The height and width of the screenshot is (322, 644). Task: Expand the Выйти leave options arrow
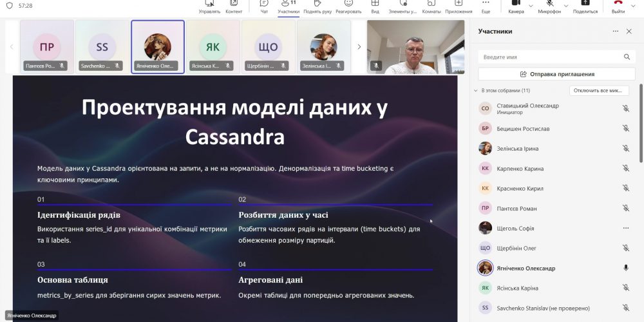[632, 6]
